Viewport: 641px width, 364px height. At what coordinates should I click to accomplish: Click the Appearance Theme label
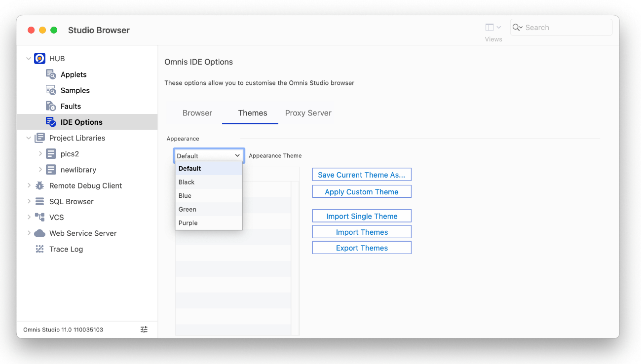tap(275, 155)
